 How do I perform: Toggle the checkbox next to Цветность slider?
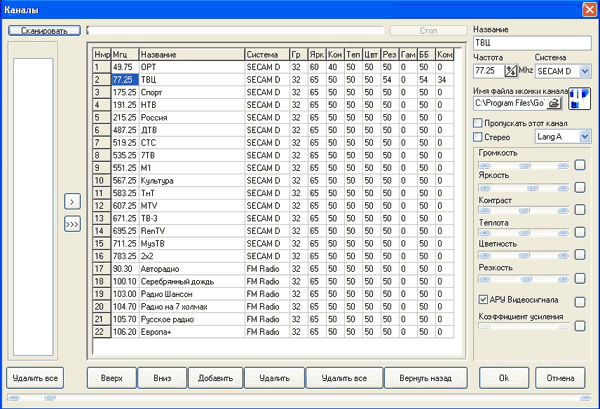(580, 254)
